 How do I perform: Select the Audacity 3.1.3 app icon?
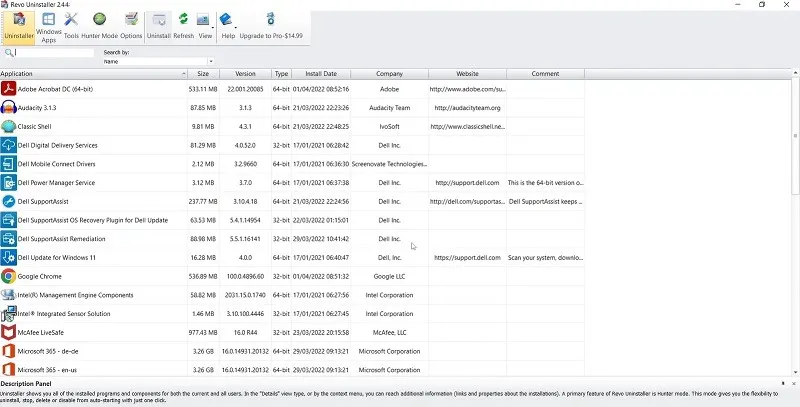tap(9, 108)
